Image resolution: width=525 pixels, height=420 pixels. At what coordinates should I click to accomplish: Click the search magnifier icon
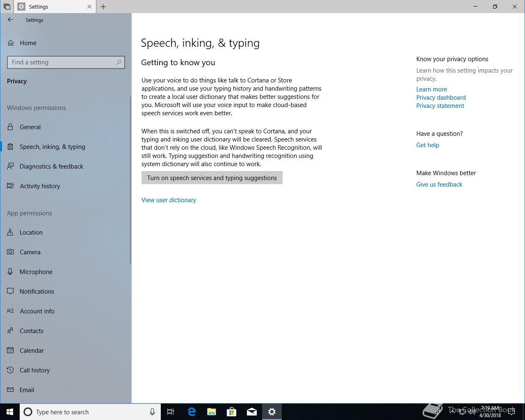(x=119, y=62)
